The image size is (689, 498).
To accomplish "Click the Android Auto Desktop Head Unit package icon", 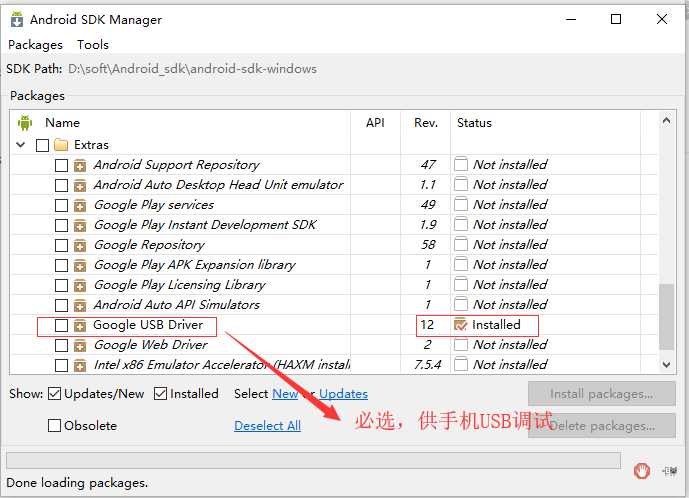I will (x=80, y=185).
